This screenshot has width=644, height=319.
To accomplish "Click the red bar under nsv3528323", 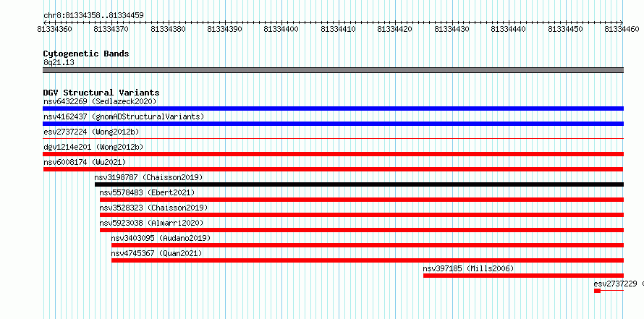I will coord(361,215).
